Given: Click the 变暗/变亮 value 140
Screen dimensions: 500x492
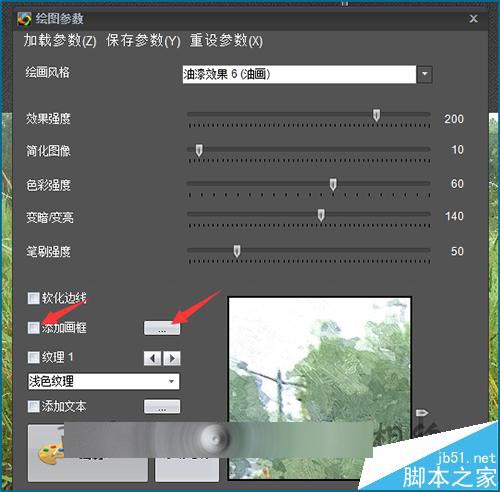Looking at the screenshot, I should tap(454, 216).
